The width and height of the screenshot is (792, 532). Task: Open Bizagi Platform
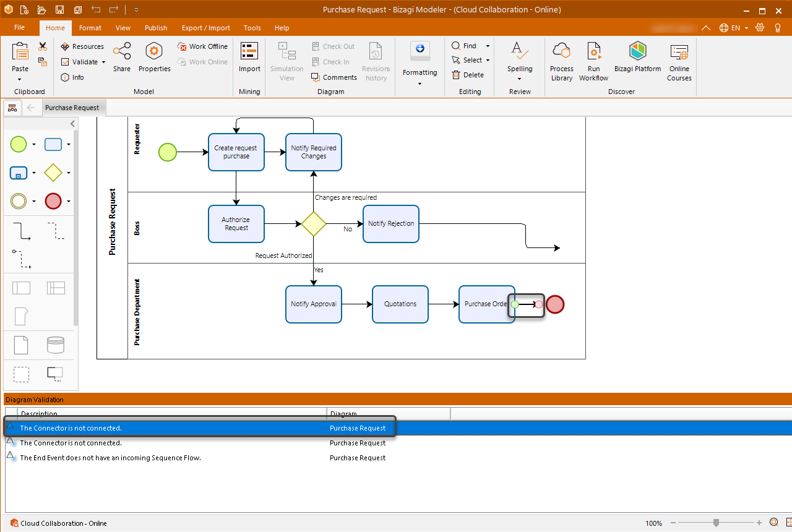pos(637,57)
